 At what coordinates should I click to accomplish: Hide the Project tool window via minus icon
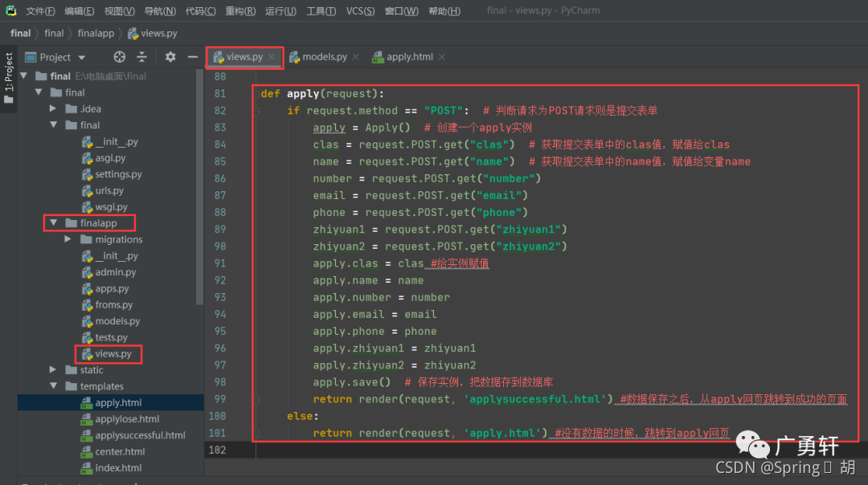pyautogui.click(x=193, y=56)
